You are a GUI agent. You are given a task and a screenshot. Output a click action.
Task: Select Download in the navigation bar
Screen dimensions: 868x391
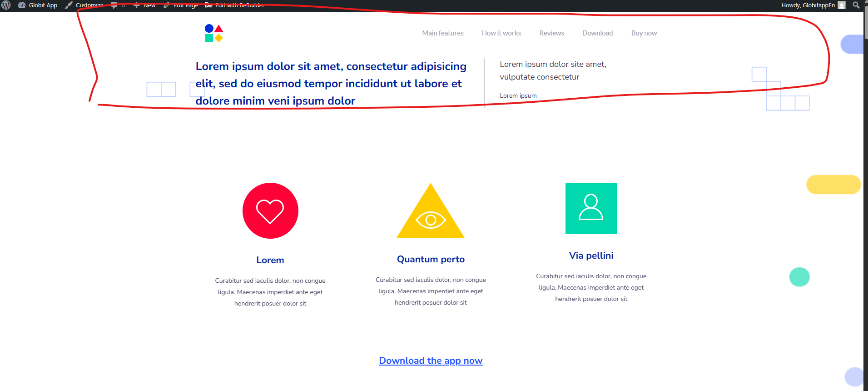pyautogui.click(x=597, y=33)
